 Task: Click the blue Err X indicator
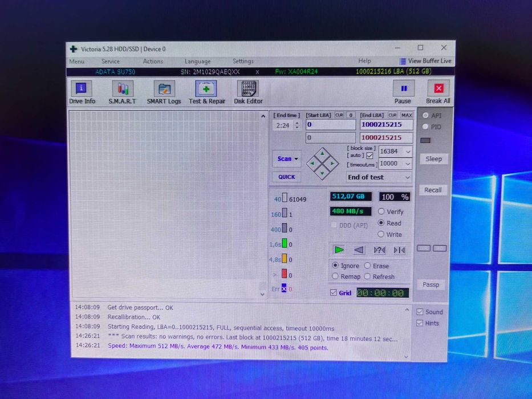(284, 288)
